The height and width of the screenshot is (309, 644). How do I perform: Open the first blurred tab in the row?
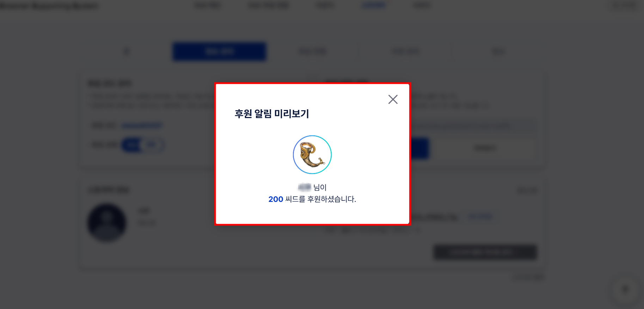[x=127, y=51]
